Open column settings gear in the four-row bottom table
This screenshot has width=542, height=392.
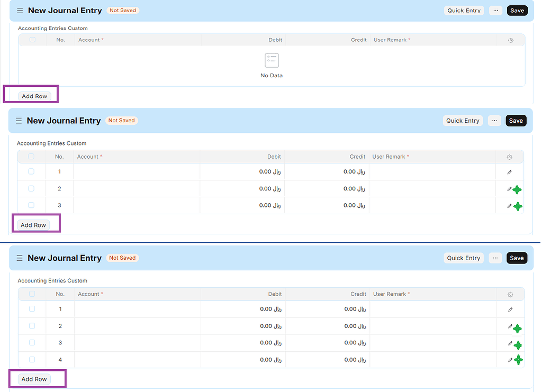pos(510,294)
